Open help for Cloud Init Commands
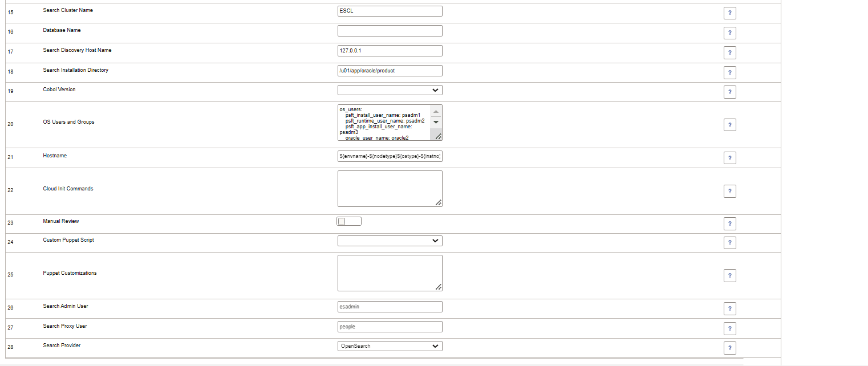The height and width of the screenshot is (366, 868). pos(729,191)
